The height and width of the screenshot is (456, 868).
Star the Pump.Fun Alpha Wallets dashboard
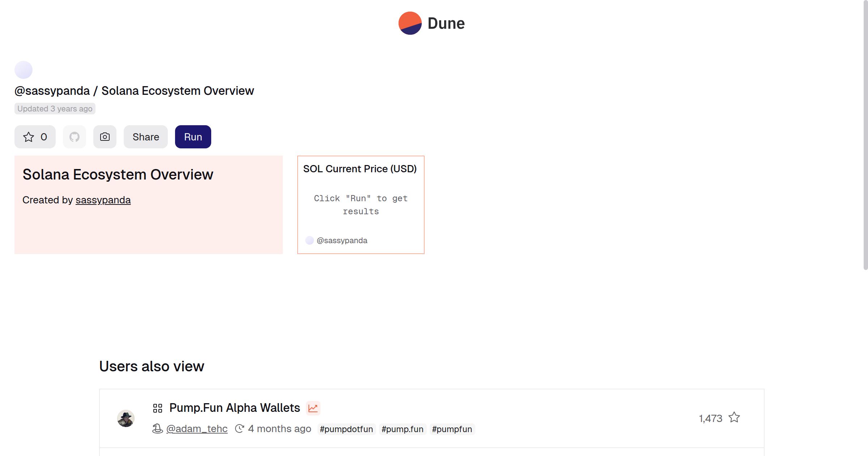[734, 418]
